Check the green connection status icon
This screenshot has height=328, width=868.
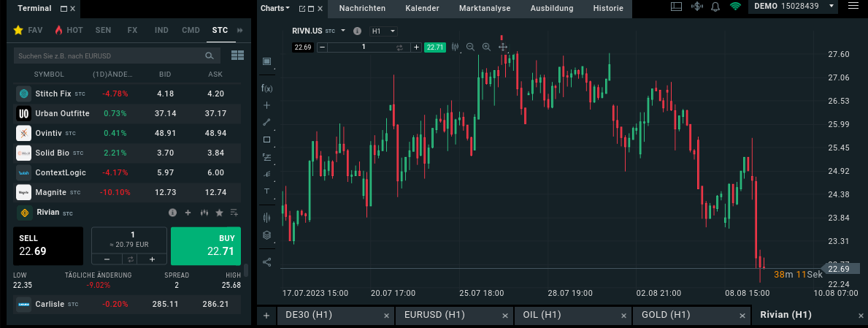735,7
